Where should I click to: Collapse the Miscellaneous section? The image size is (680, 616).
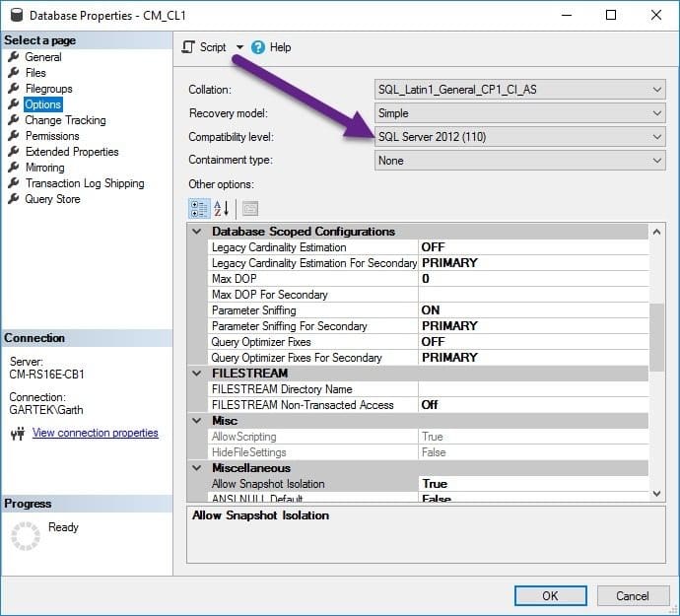tap(197, 467)
